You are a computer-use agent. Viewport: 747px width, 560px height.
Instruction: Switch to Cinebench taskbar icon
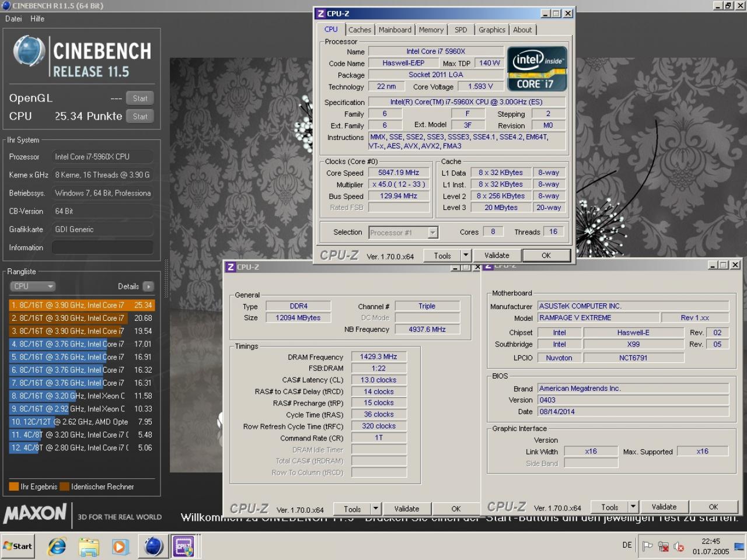pos(153,547)
